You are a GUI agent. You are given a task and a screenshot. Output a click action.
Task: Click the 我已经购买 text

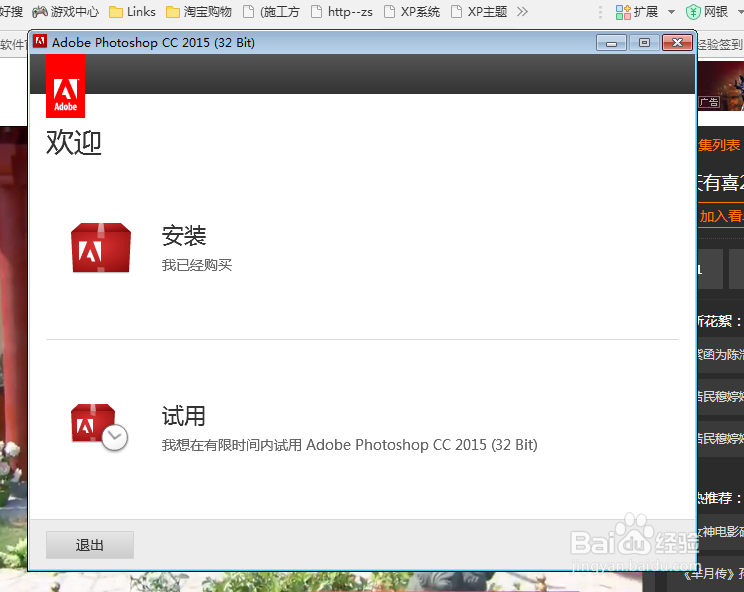click(197, 265)
